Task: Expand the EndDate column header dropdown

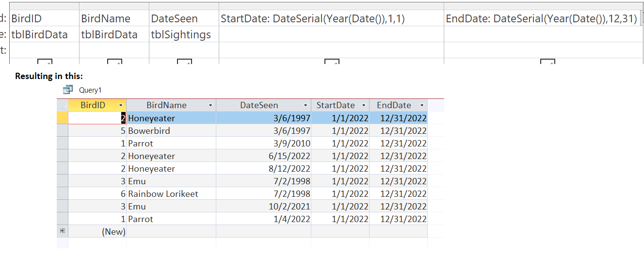Action: (422, 105)
